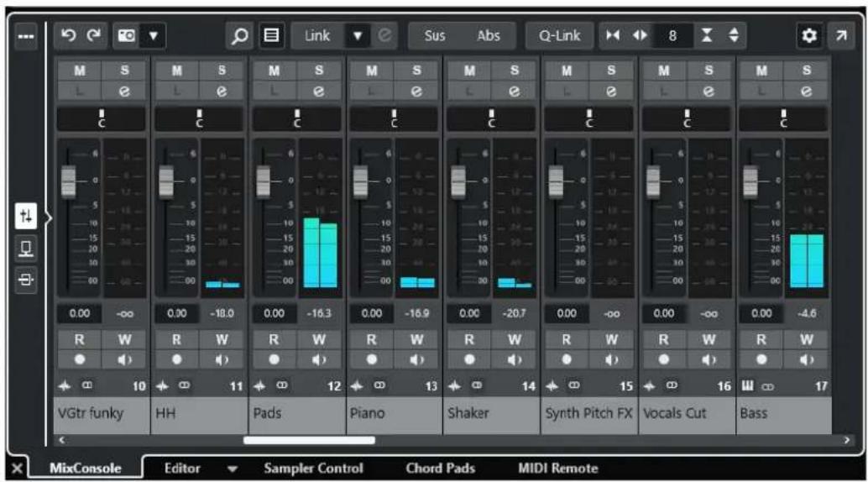This screenshot has width=868, height=482.
Task: Enable Write automation on HH channel
Action: [222, 339]
